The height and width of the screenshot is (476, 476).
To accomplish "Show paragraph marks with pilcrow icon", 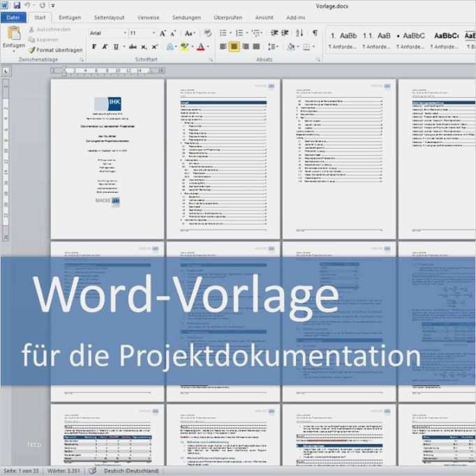I will coord(315,33).
